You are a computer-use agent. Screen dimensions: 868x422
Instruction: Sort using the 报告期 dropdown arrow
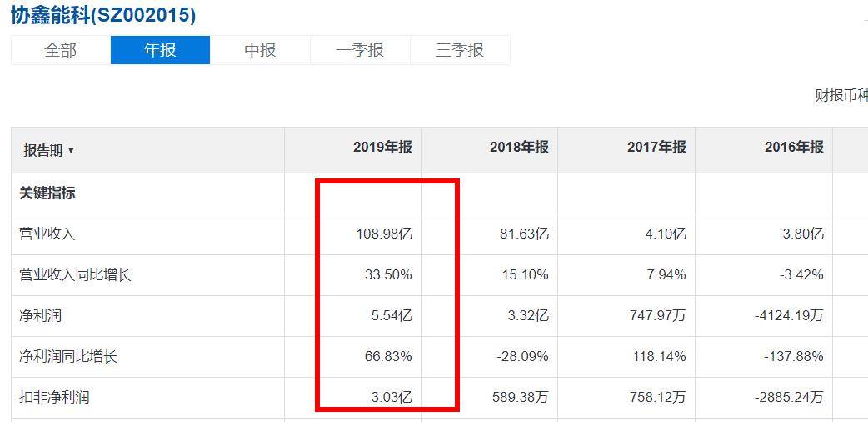click(71, 151)
